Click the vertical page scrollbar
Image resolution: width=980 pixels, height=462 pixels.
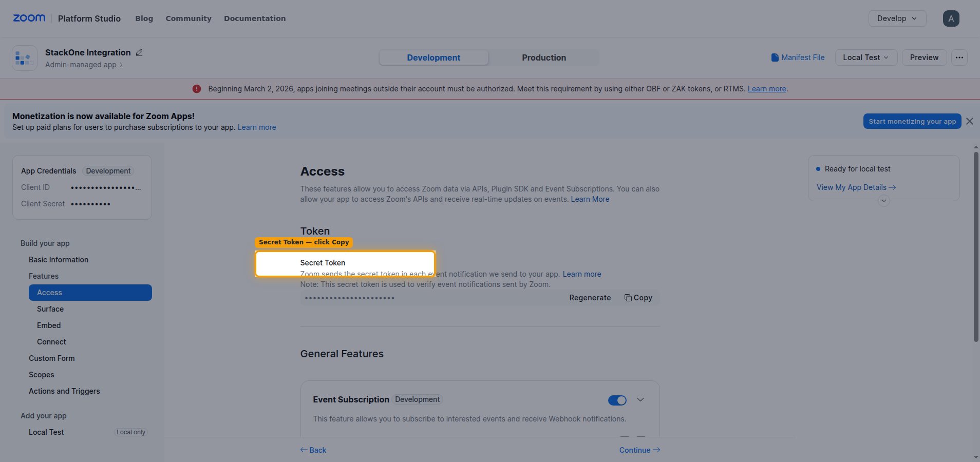click(x=976, y=246)
